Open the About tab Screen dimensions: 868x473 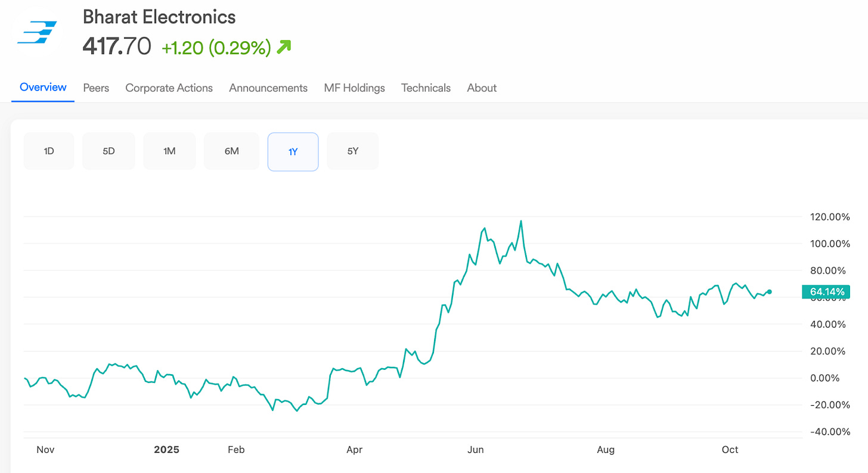point(482,88)
